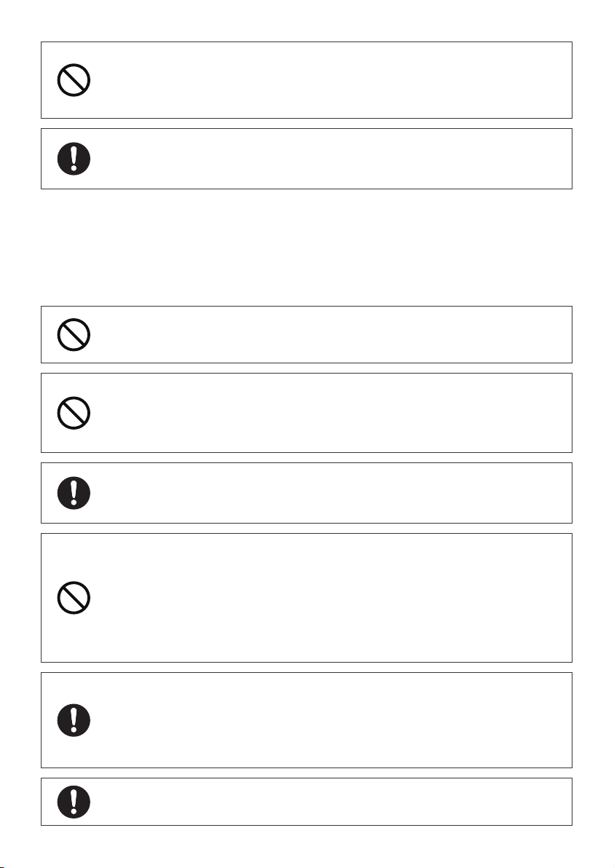Click the blank center of the tallest box
614x868 pixels.
click(x=332, y=597)
